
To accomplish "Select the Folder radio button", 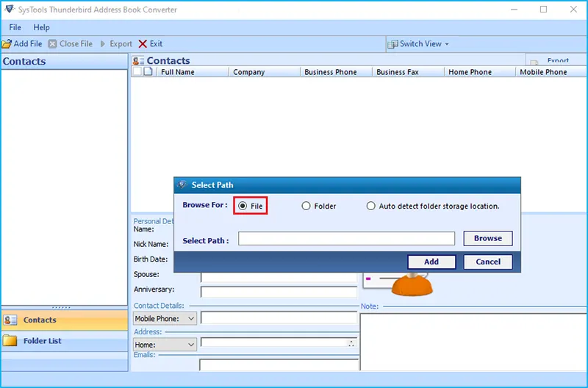I will (306, 206).
